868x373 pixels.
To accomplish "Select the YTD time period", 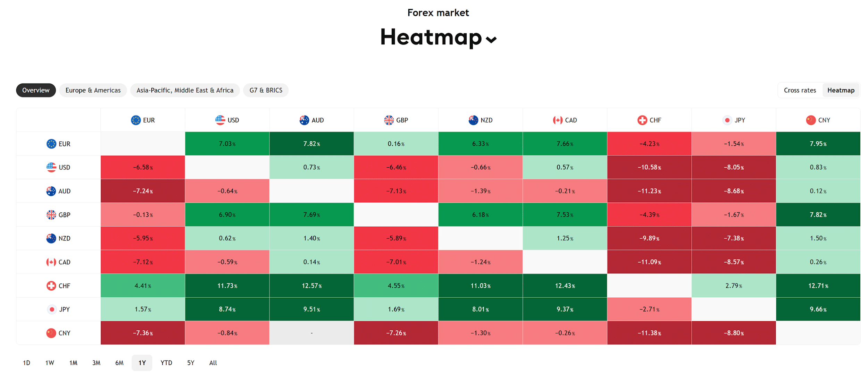I will coord(166,363).
